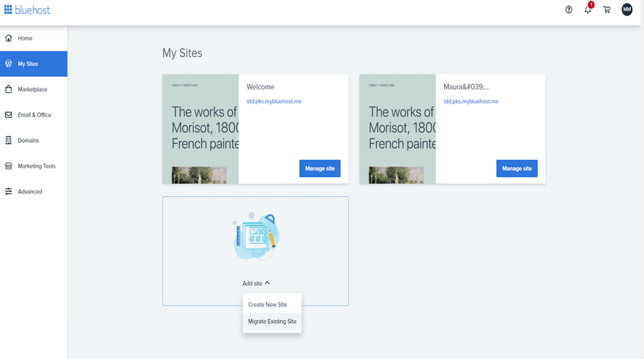
Task: Click the Welcome site preview thumbnail
Action: coord(201,129)
